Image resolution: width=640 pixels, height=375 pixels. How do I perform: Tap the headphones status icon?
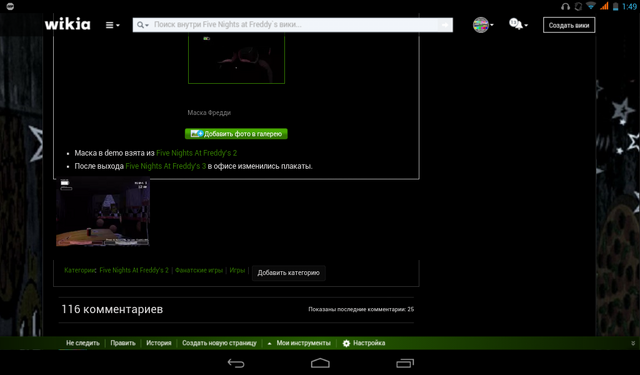pos(565,7)
